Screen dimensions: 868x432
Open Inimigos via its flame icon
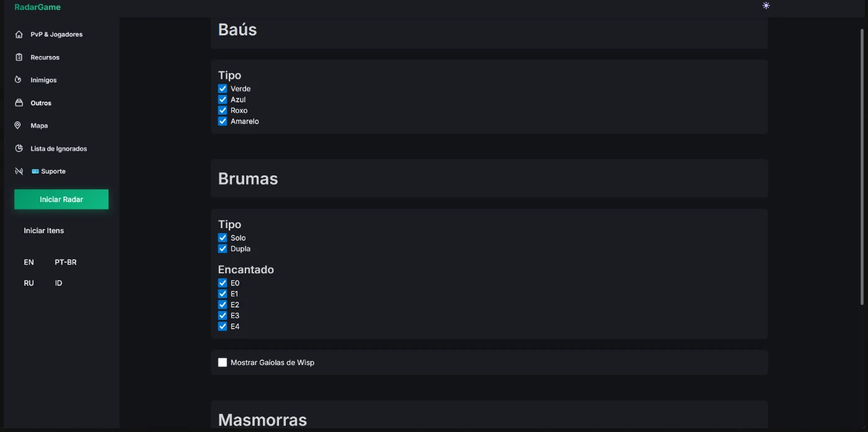coord(18,80)
